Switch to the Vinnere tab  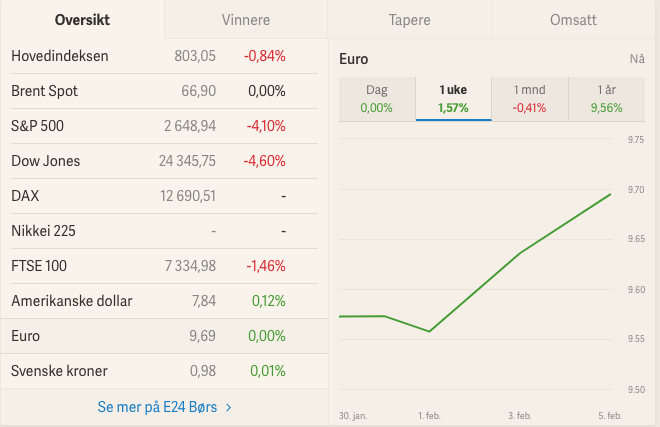coord(246,20)
